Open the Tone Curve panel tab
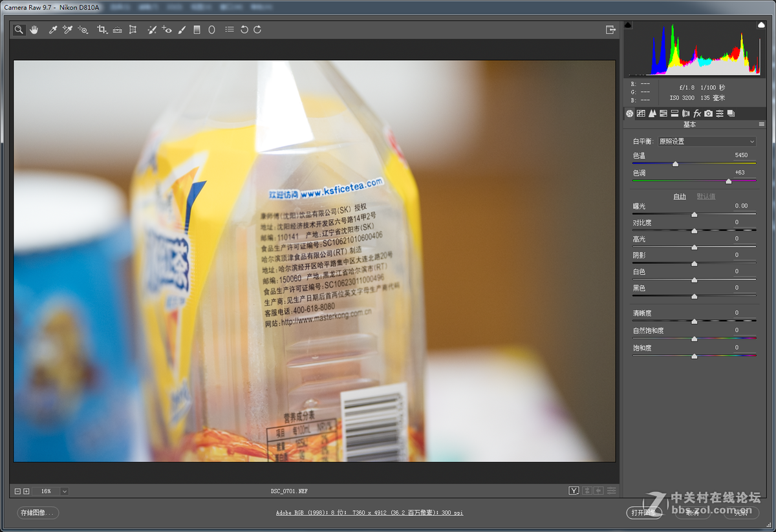776x532 pixels. pos(641,114)
